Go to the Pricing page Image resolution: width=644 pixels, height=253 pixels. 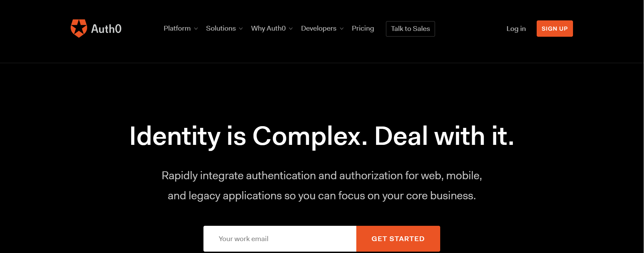point(363,29)
